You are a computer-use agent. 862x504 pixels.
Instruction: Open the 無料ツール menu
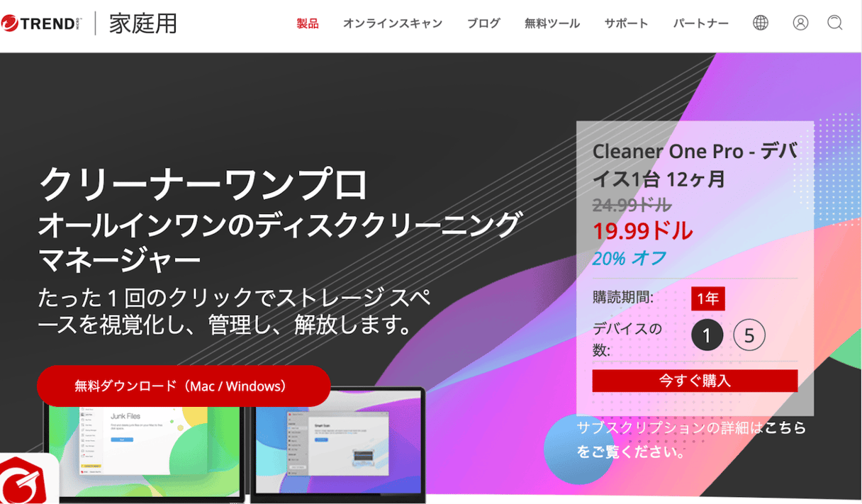click(552, 23)
